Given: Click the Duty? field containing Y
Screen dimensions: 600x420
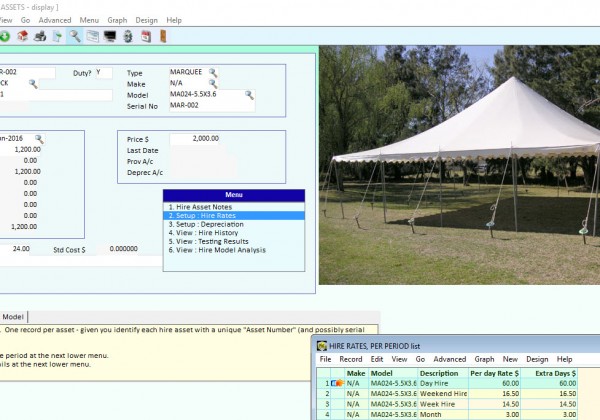Looking at the screenshot, I should (x=104, y=73).
